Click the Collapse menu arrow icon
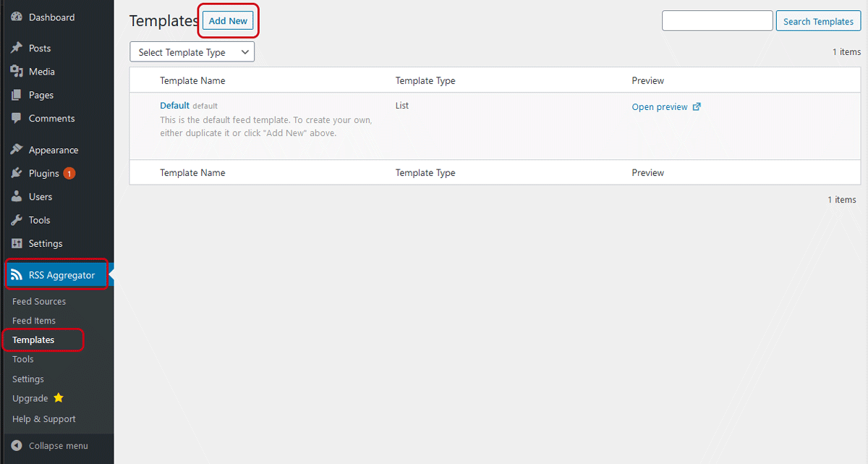 point(17,446)
